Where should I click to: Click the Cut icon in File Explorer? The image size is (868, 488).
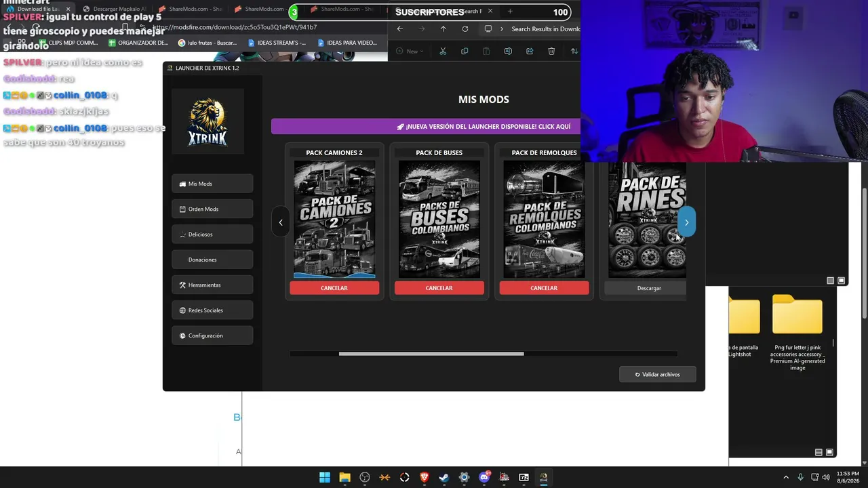(443, 52)
